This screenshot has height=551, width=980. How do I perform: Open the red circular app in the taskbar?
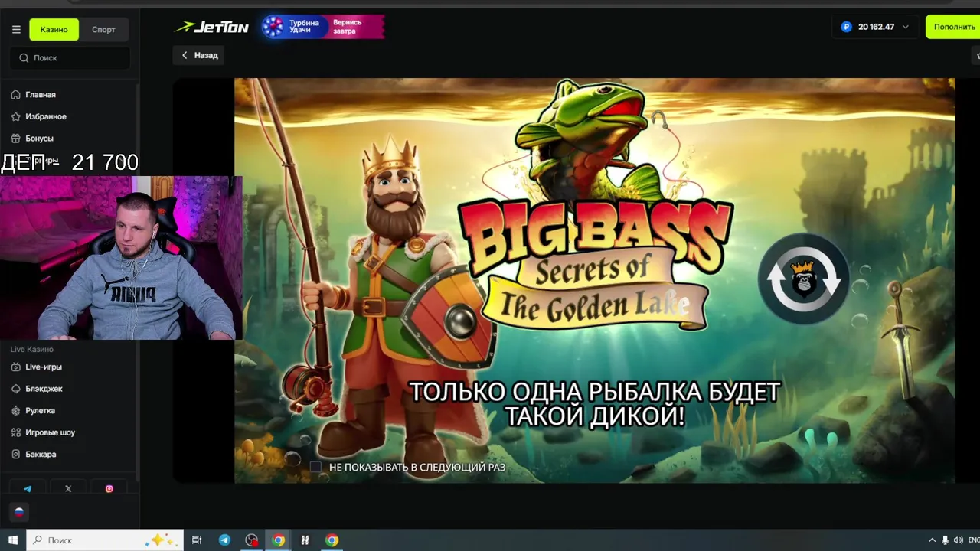tap(252, 540)
